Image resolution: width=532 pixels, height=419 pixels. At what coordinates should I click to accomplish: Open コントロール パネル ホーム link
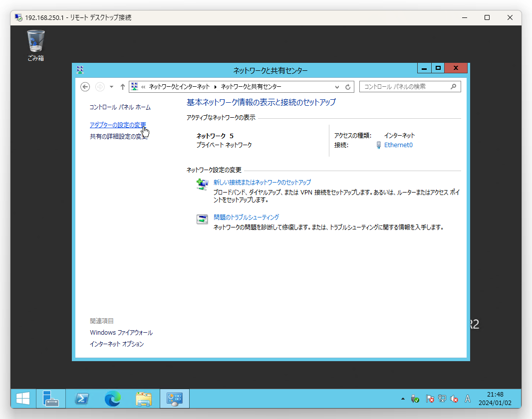coord(120,107)
